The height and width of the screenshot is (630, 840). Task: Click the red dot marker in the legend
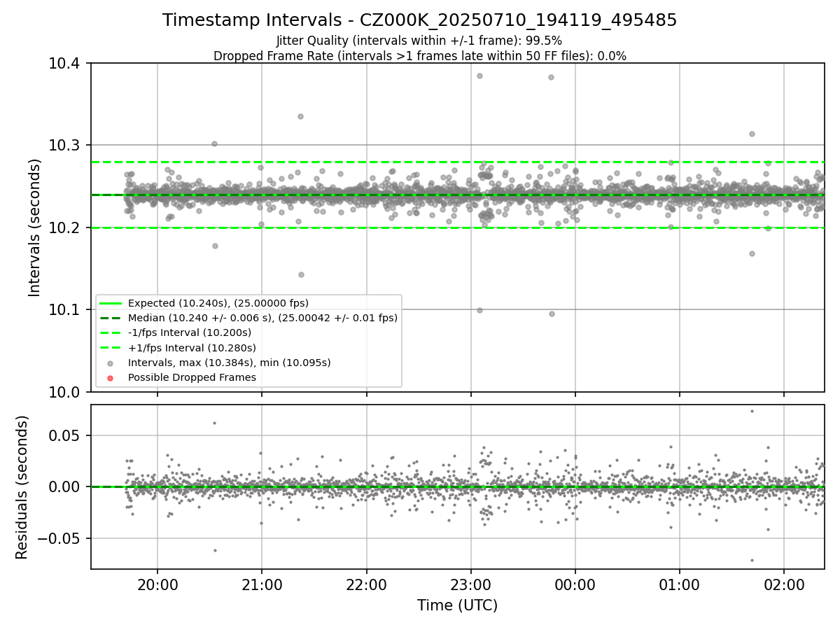(111, 378)
